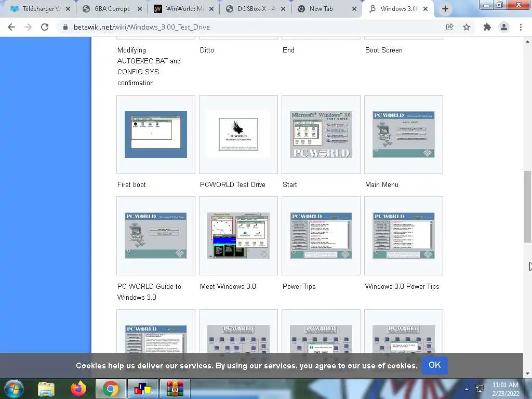Click the vertical scrollbar thumb

[528, 207]
